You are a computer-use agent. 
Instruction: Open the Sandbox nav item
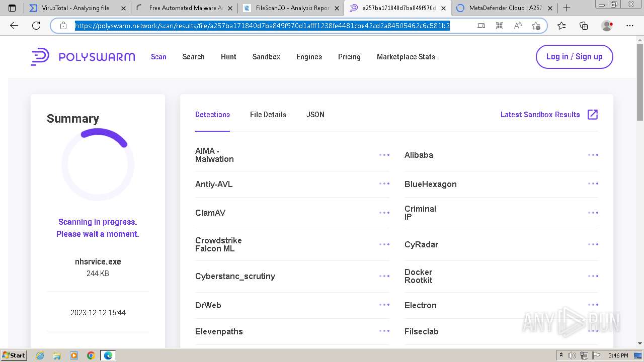pos(266,57)
